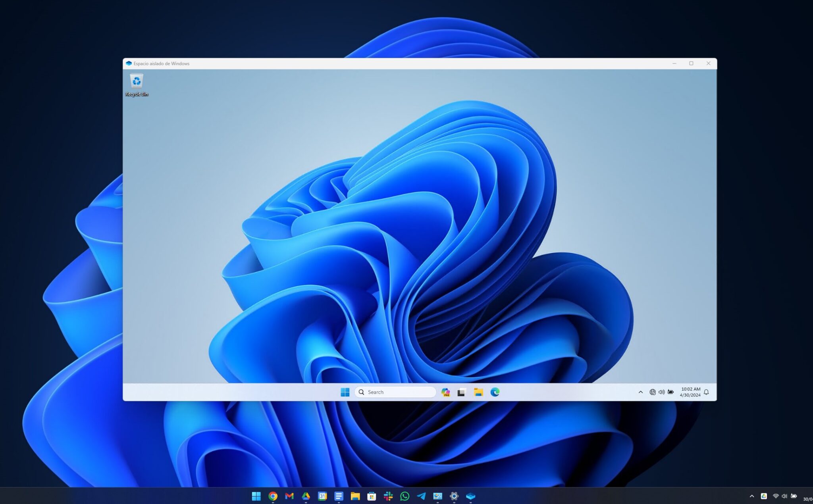Open the sandbox clock and calendar flyout
The width and height of the screenshot is (813, 504).
pos(691,392)
